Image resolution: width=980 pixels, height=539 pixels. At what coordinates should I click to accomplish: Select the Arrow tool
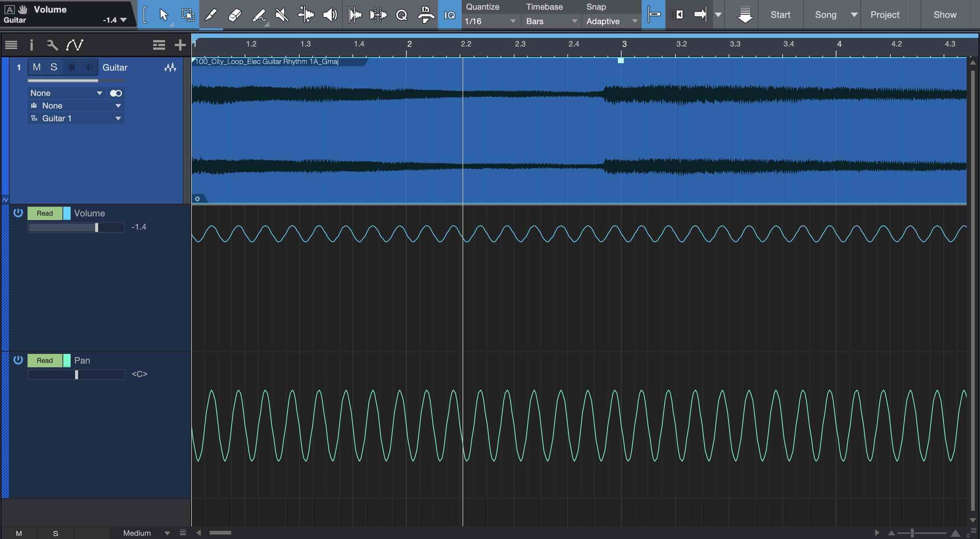point(163,15)
